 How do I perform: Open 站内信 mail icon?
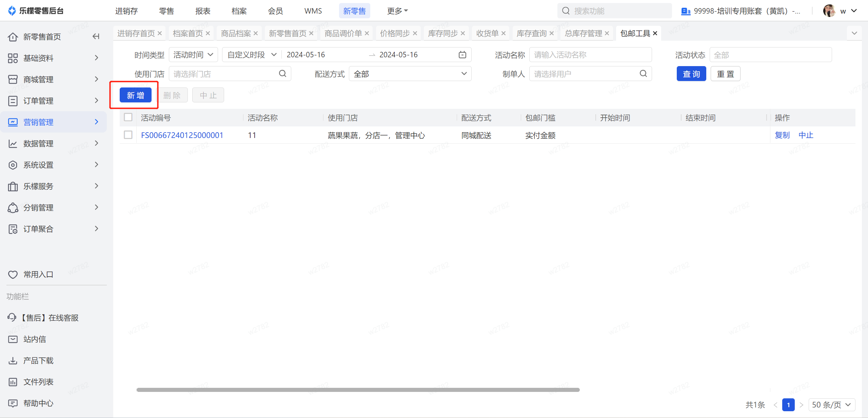pyautogui.click(x=13, y=339)
